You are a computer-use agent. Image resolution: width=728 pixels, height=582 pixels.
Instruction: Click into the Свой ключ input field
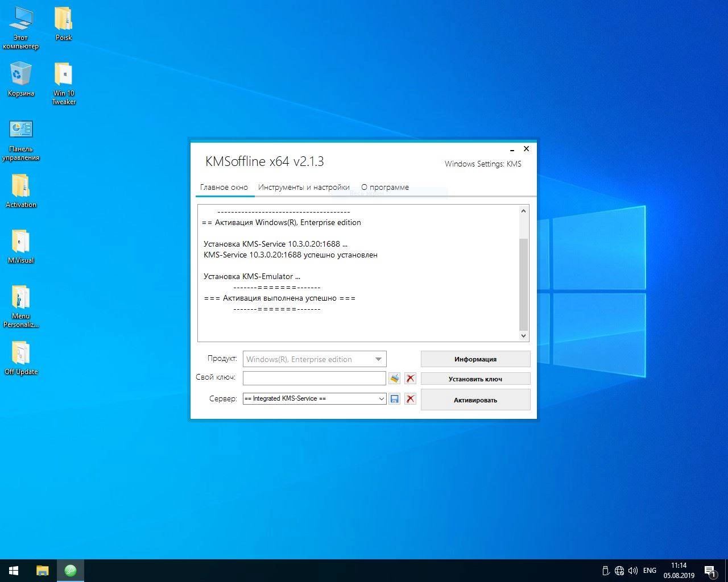click(315, 378)
